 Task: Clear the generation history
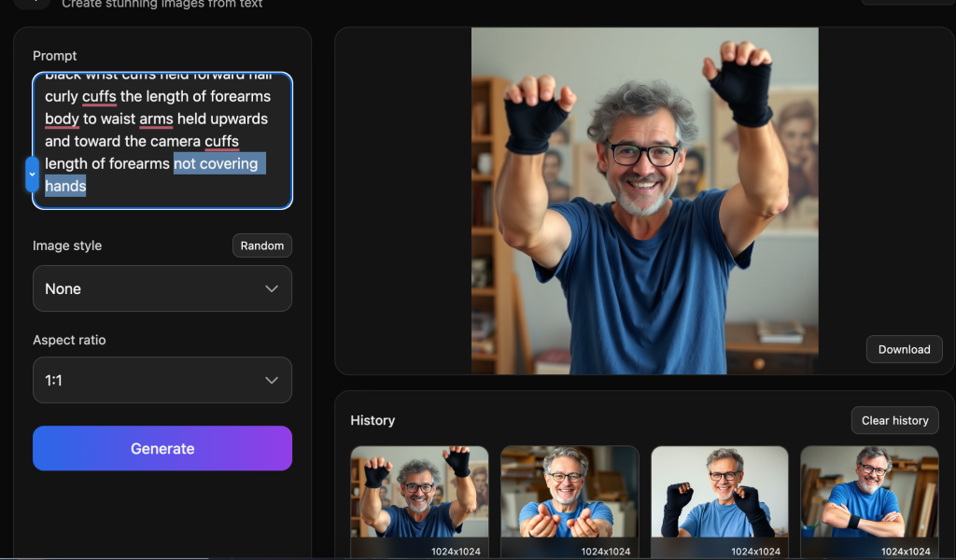coord(894,420)
